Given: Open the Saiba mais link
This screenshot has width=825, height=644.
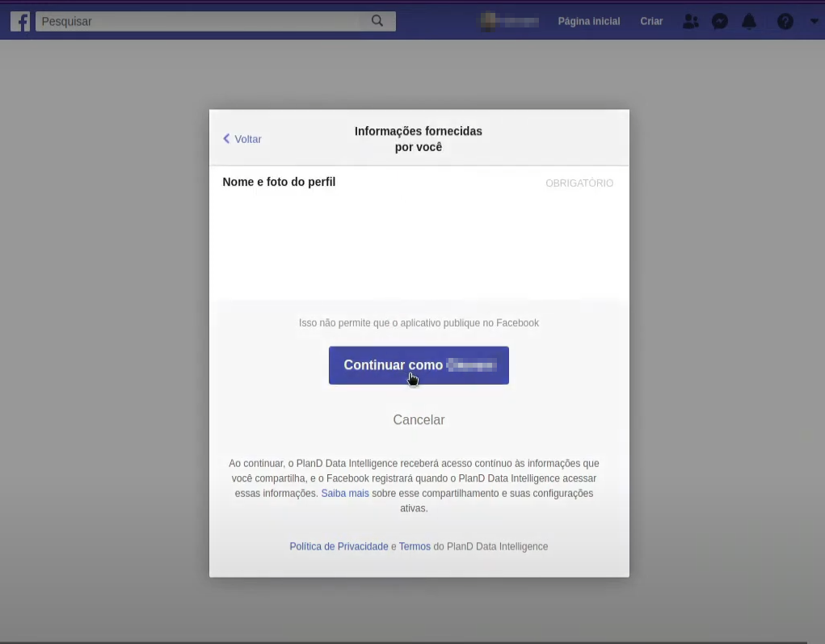Looking at the screenshot, I should click(345, 494).
